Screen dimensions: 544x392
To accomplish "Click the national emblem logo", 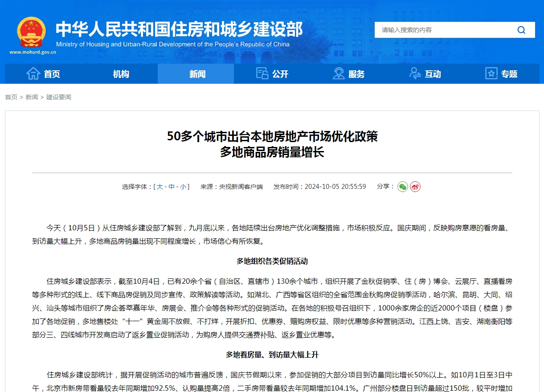I will click(x=32, y=31).
